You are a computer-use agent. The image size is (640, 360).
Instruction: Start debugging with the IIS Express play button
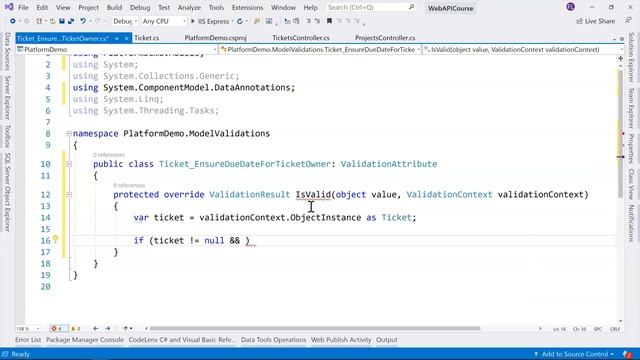point(193,21)
